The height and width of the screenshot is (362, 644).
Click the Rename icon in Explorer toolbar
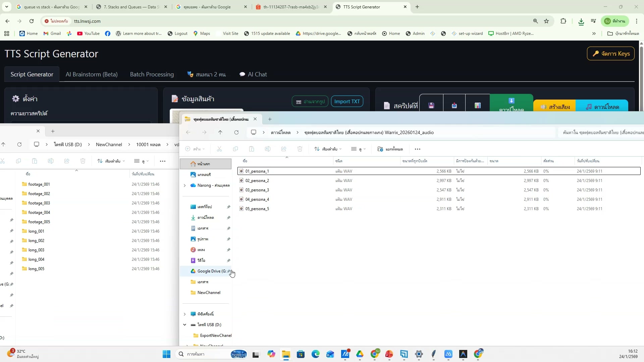click(268, 149)
